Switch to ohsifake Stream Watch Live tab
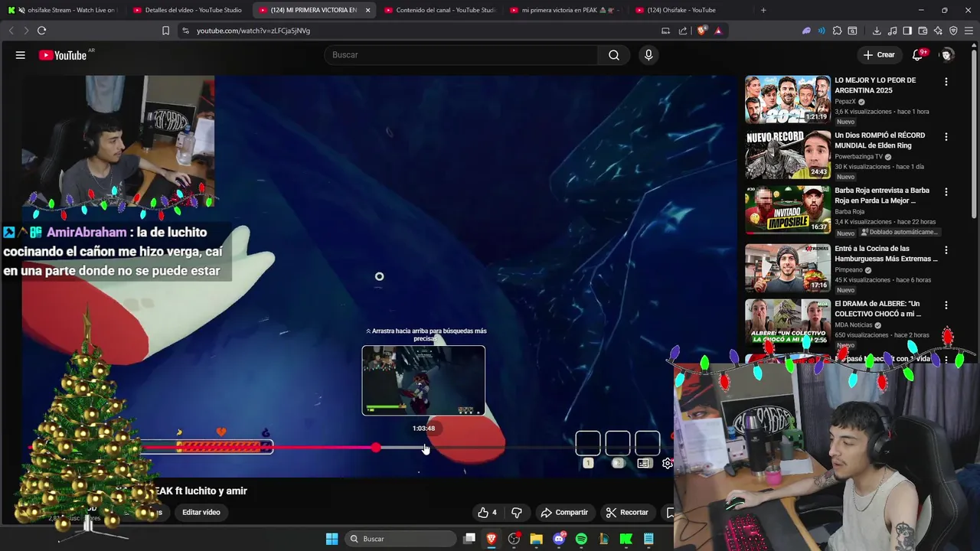980x551 pixels. pyautogui.click(x=64, y=10)
